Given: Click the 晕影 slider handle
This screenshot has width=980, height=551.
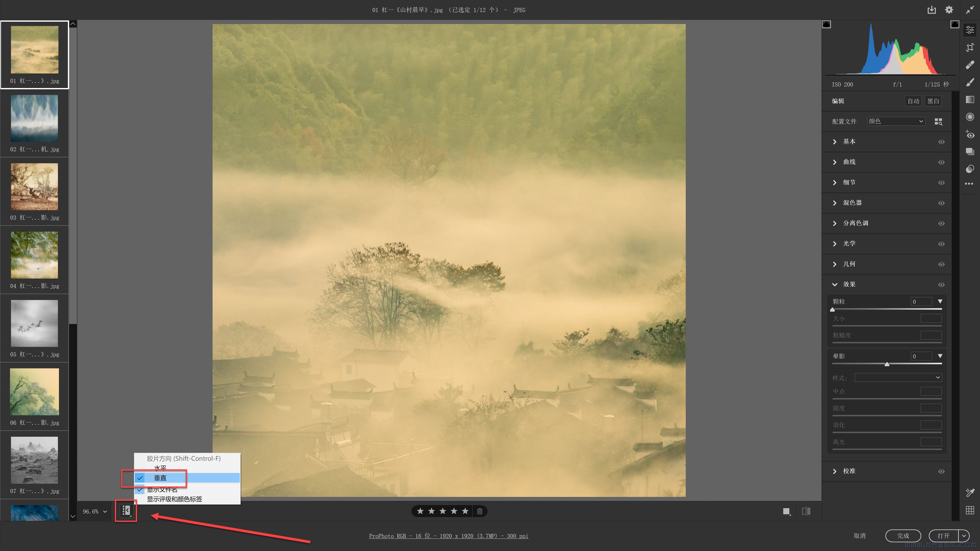Looking at the screenshot, I should (x=887, y=364).
